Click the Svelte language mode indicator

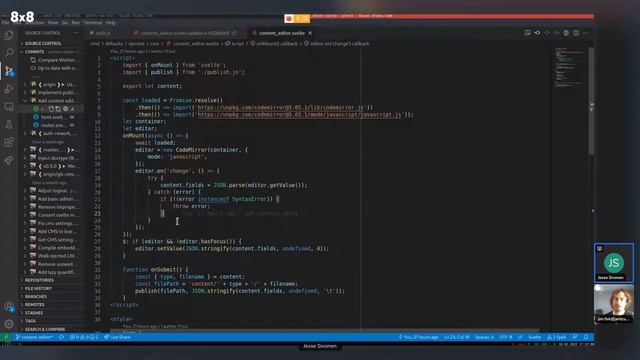(534, 337)
